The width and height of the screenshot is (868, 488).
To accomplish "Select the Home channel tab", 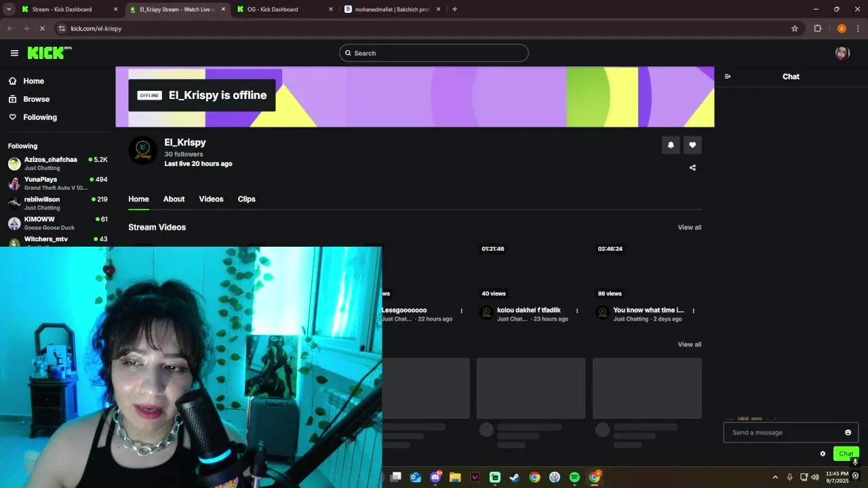I will pyautogui.click(x=138, y=199).
